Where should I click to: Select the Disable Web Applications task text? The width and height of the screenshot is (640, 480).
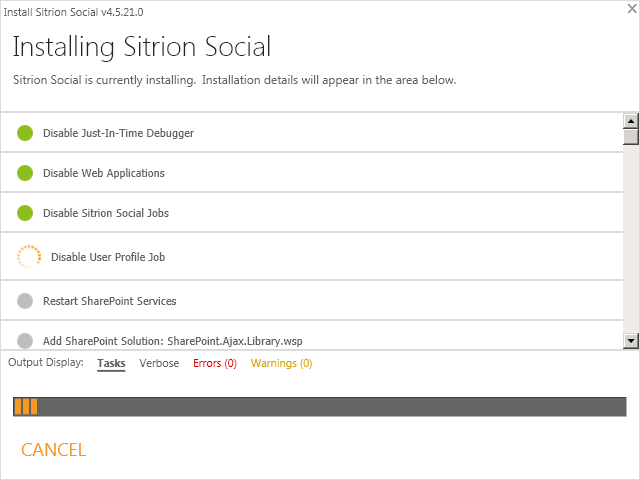[x=103, y=173]
